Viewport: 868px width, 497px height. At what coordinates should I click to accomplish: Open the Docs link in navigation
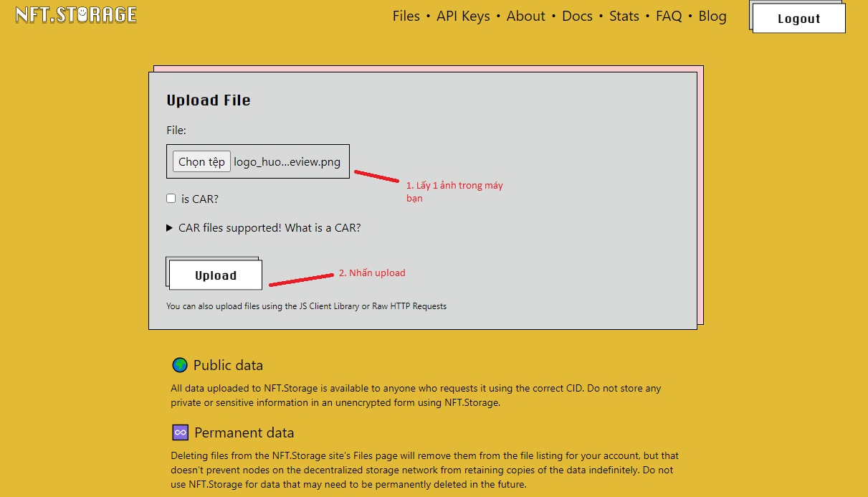click(x=577, y=16)
